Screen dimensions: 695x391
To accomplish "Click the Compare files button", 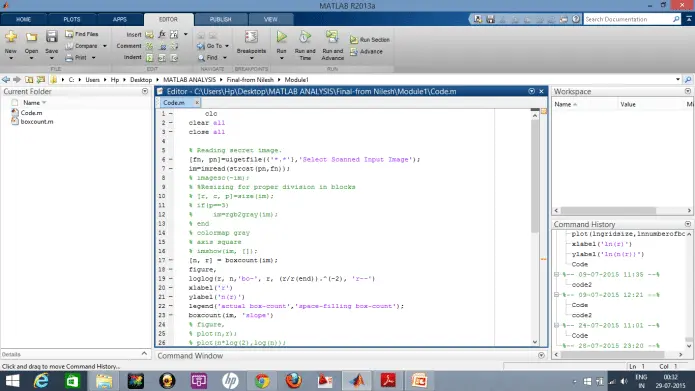I will (x=82, y=46).
